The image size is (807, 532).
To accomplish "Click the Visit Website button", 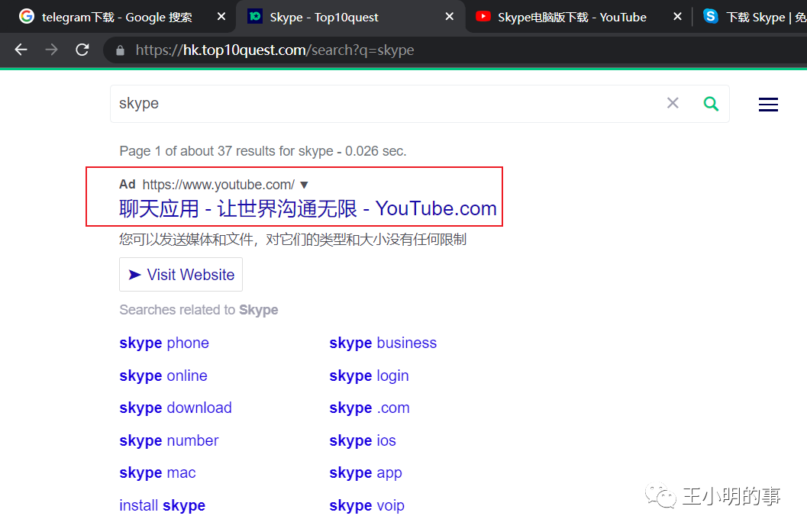I will (181, 275).
